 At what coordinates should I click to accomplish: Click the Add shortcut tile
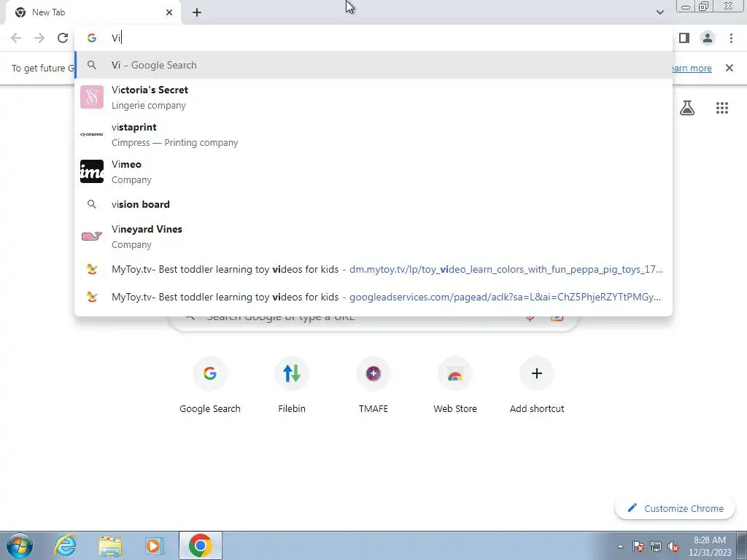pyautogui.click(x=537, y=386)
